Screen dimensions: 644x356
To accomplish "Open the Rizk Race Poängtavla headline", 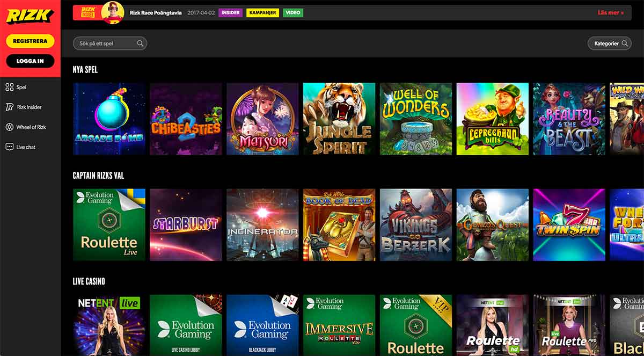I will pos(156,12).
